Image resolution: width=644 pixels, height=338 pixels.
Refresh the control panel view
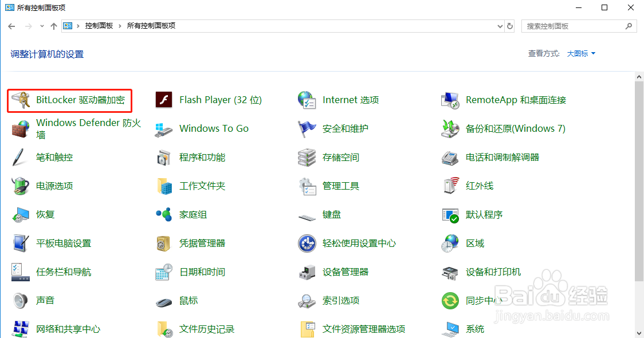[510, 26]
